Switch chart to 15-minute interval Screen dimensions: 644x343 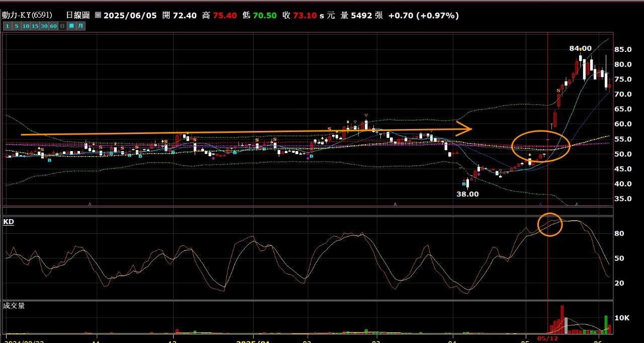35,26
